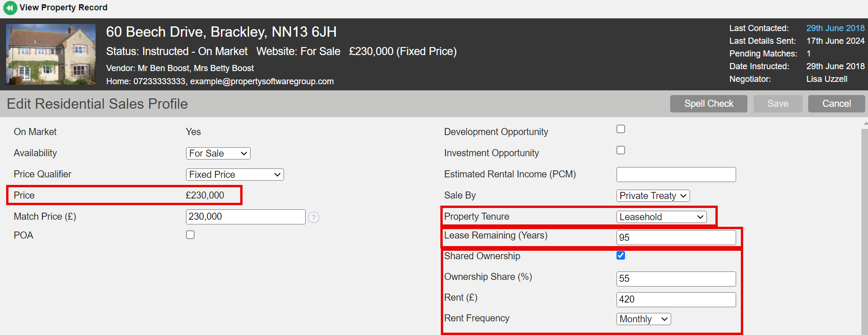The height and width of the screenshot is (335, 868).
Task: Click the Status Instructed - On Market text
Action: tap(177, 51)
